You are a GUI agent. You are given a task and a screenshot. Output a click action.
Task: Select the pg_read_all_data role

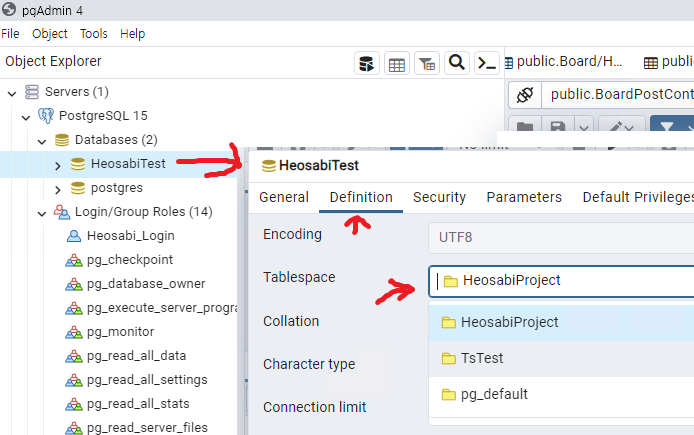136,356
